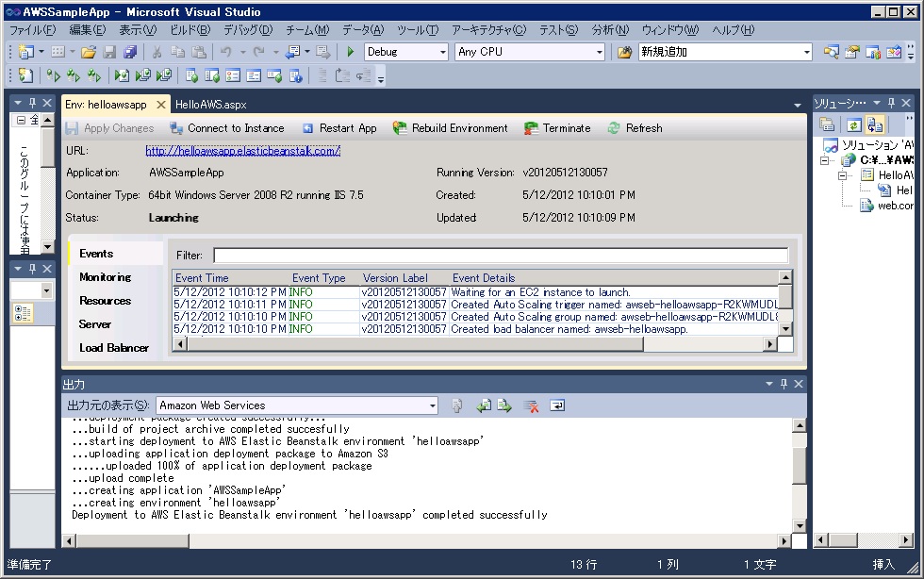Image resolution: width=924 pixels, height=579 pixels.
Task: Open the ファイル(F) menu
Action: [x=32, y=30]
